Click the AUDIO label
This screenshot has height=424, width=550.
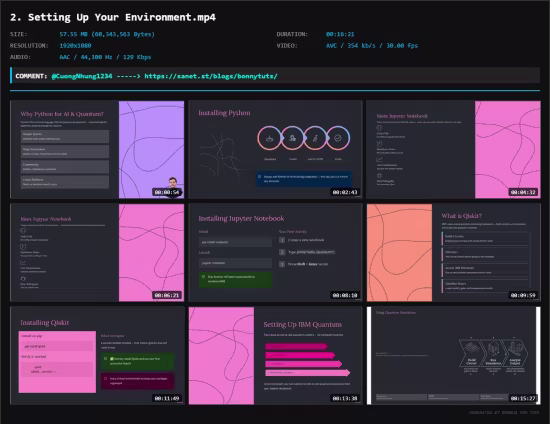click(20, 57)
